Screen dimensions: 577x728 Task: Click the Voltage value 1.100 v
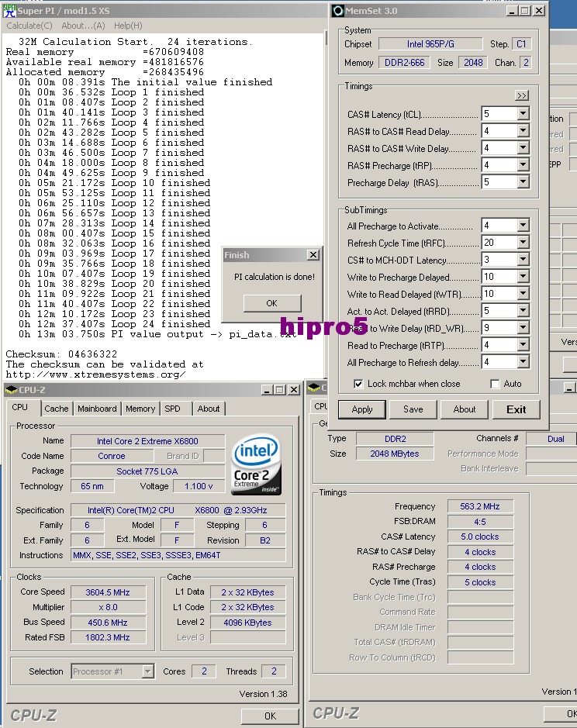click(x=199, y=486)
